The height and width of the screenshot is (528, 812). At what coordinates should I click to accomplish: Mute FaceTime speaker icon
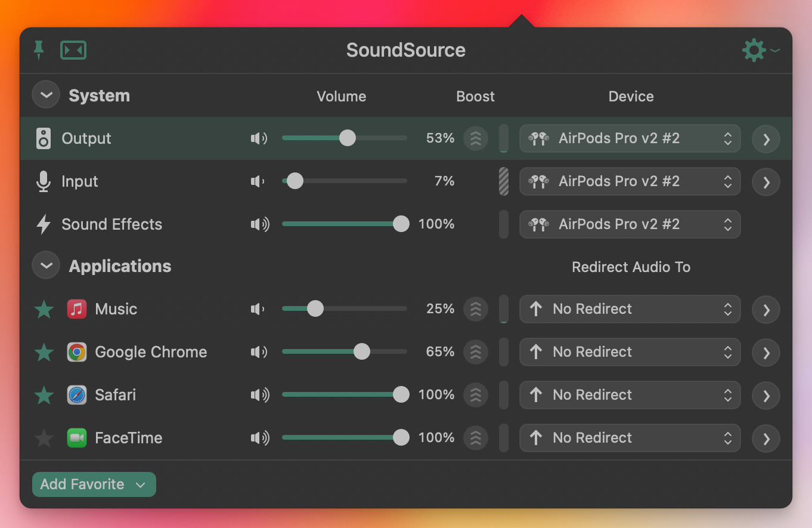260,438
